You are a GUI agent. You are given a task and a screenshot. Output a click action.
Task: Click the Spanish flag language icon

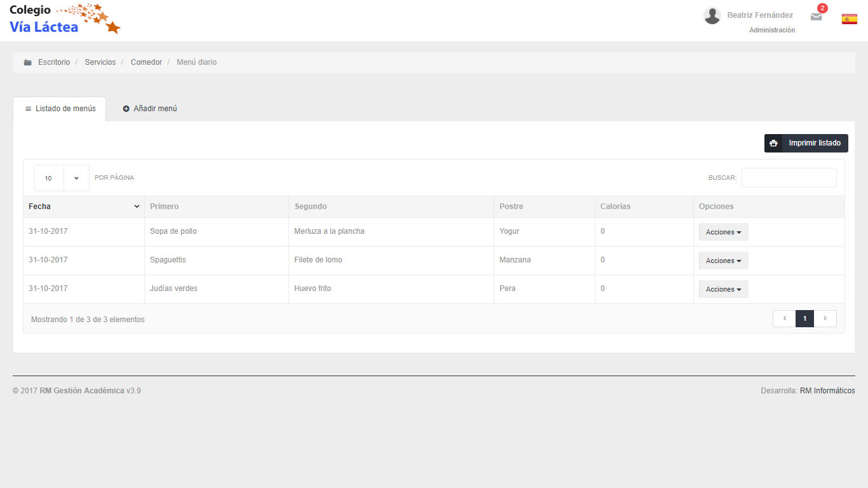pyautogui.click(x=850, y=19)
